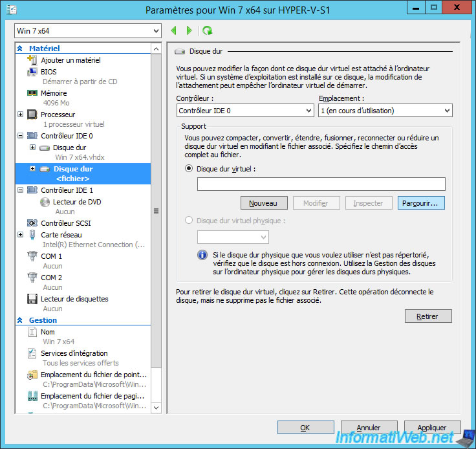Expand the Win 7 x64.vhdx Disque dur node
This screenshot has height=449, width=476.
32,148
